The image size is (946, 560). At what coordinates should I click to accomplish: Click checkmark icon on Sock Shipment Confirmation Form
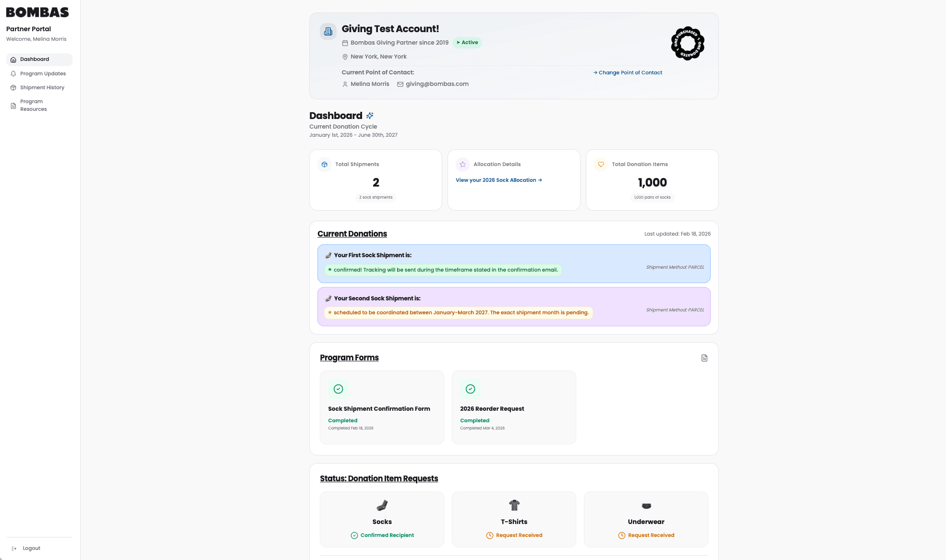tap(338, 389)
